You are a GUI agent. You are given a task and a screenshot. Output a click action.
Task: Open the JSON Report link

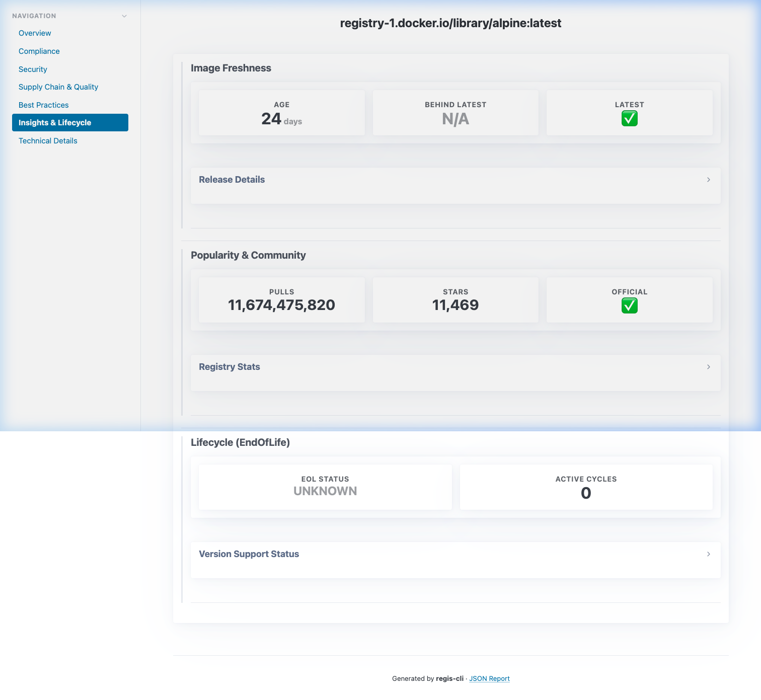pos(489,678)
